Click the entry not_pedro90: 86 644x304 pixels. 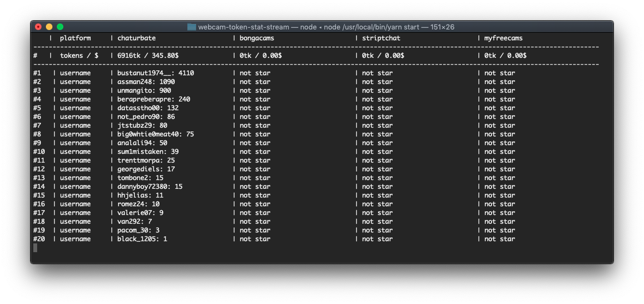pos(146,116)
